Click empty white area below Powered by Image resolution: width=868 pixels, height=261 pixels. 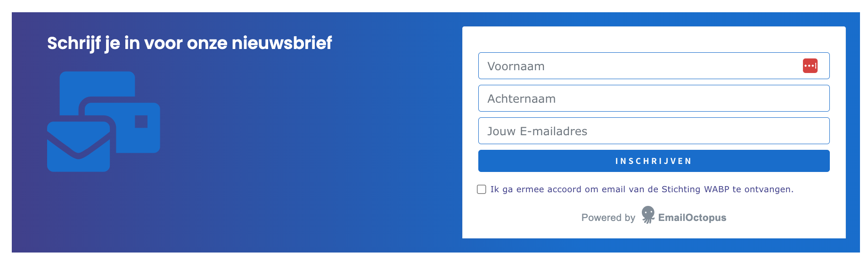(x=654, y=232)
